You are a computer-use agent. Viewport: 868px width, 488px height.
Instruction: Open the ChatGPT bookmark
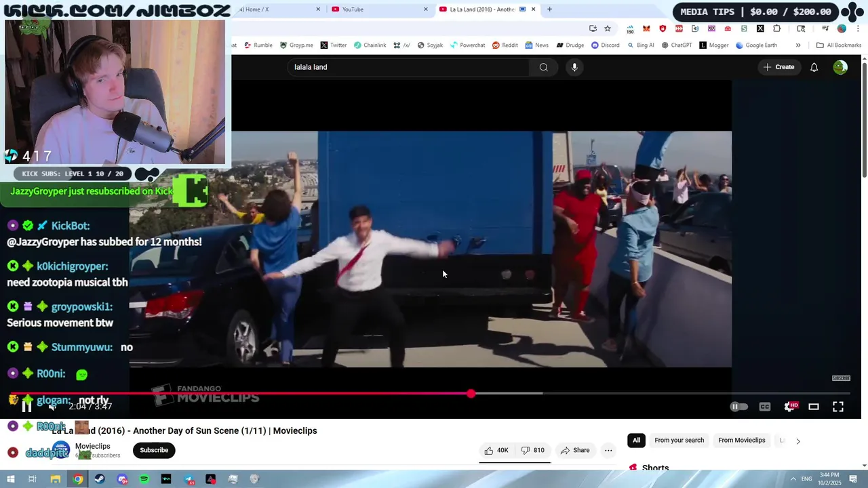point(677,45)
